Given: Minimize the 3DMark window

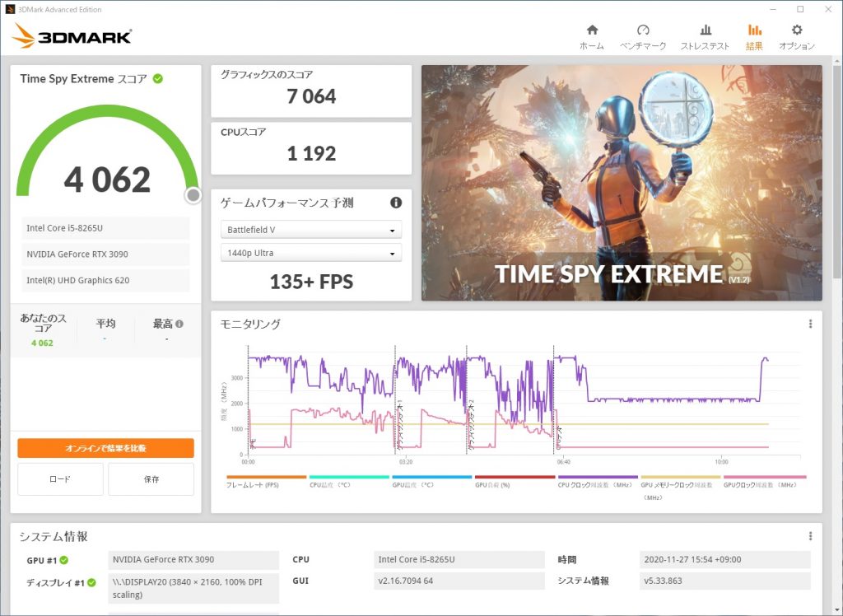Looking at the screenshot, I should pyautogui.click(x=772, y=9).
